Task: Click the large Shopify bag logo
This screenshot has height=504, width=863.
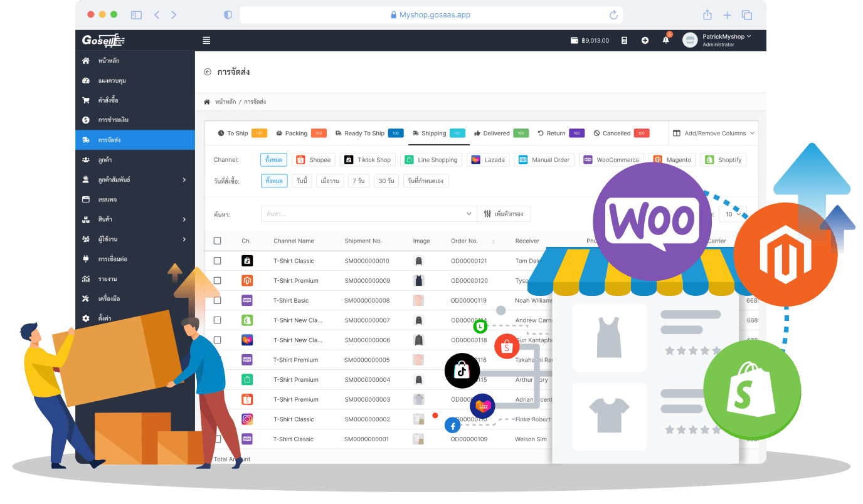Action: (x=752, y=389)
